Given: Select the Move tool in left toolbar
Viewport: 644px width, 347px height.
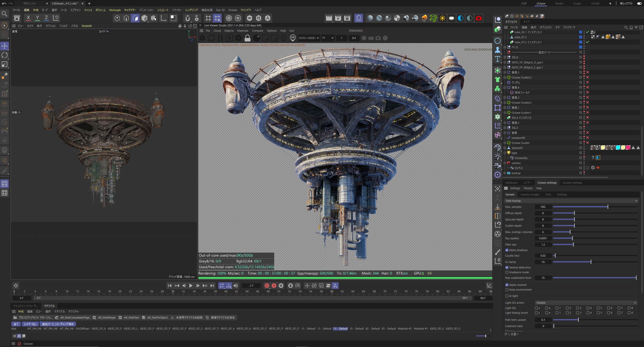Looking at the screenshot, I should click(5, 46).
